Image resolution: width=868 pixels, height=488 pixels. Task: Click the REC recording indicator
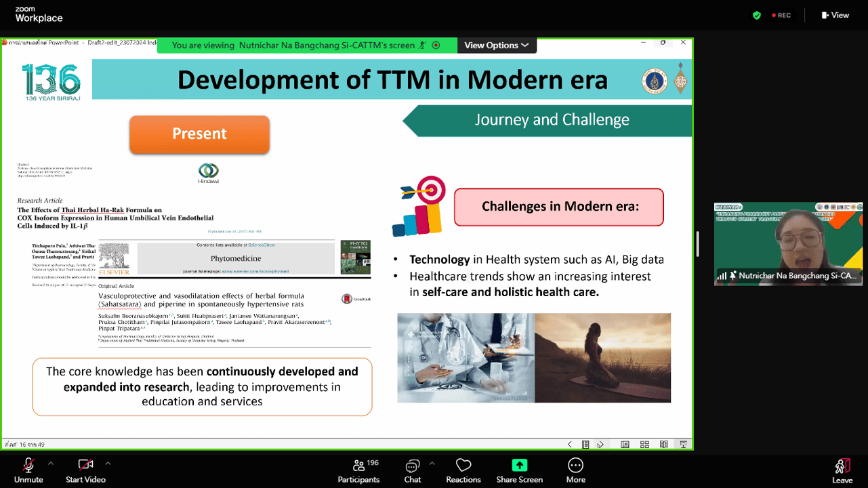pyautogui.click(x=780, y=15)
